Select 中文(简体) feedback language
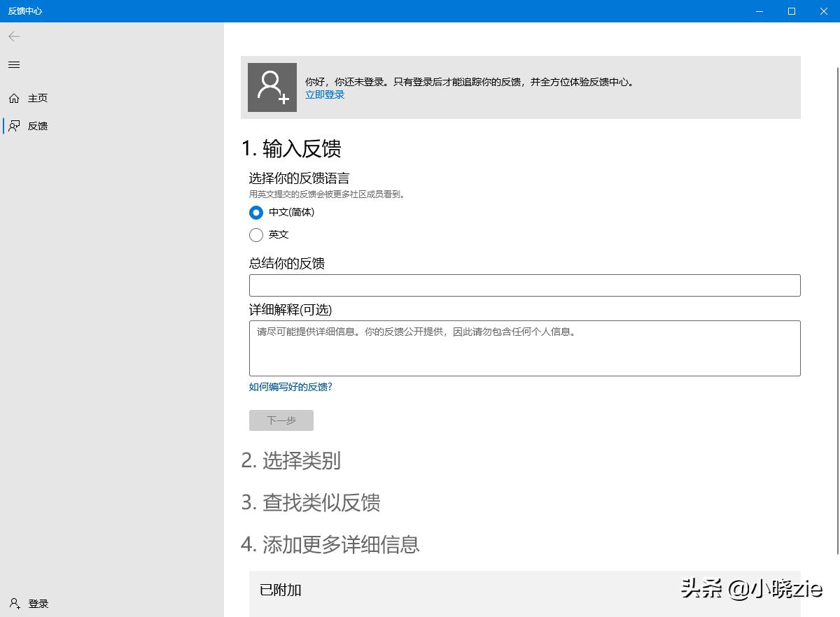The image size is (840, 617). coord(256,213)
